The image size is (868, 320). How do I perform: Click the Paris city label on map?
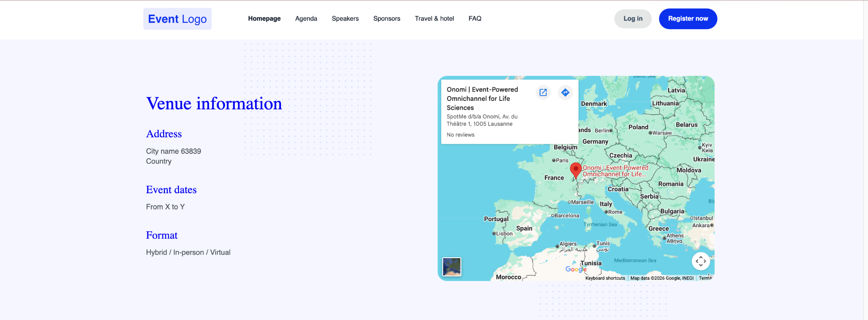pos(562,161)
